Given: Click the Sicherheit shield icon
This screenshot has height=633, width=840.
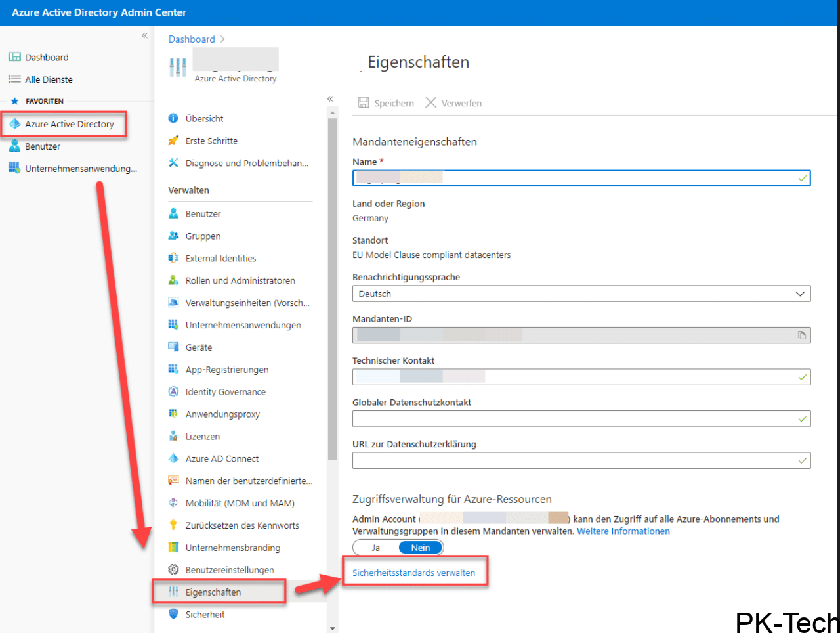Looking at the screenshot, I should [x=173, y=614].
